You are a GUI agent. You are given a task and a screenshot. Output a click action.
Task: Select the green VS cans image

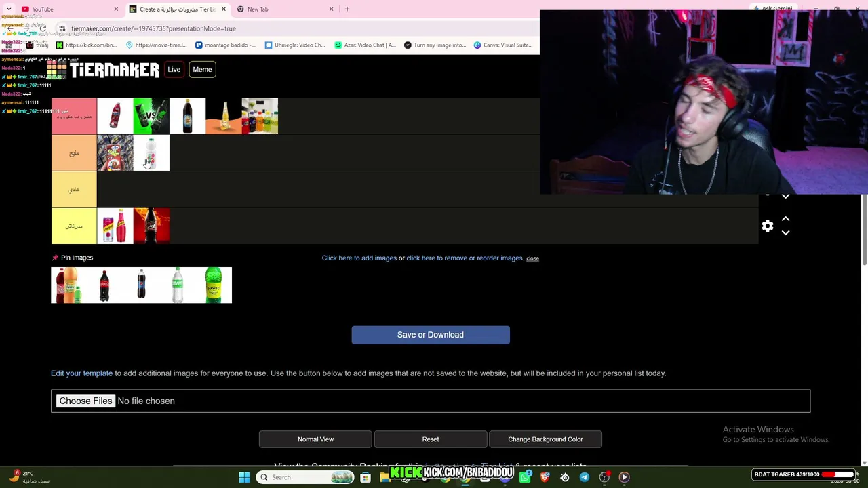click(151, 116)
